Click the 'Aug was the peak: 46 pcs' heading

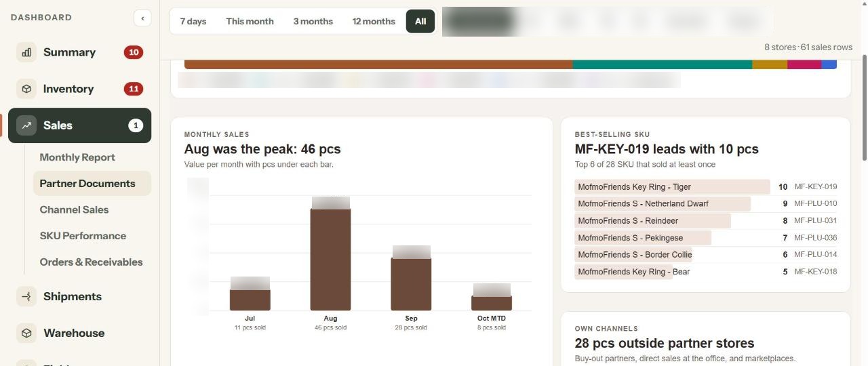(x=262, y=149)
